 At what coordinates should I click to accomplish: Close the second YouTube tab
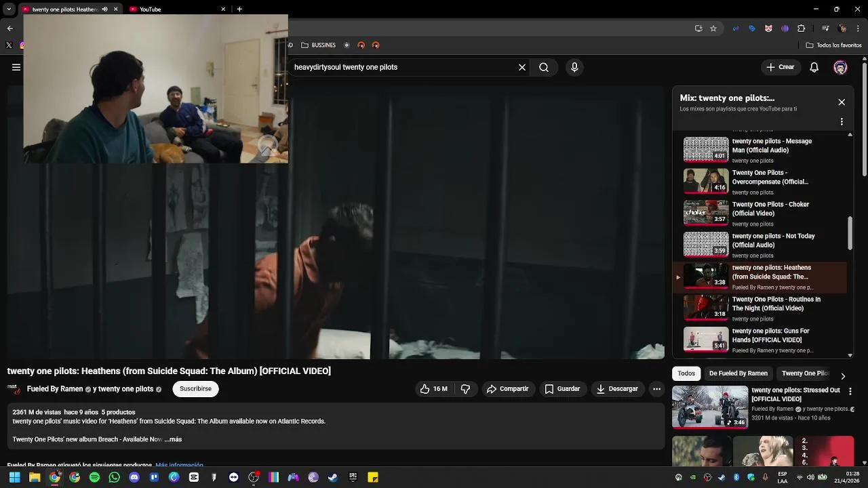tap(223, 9)
